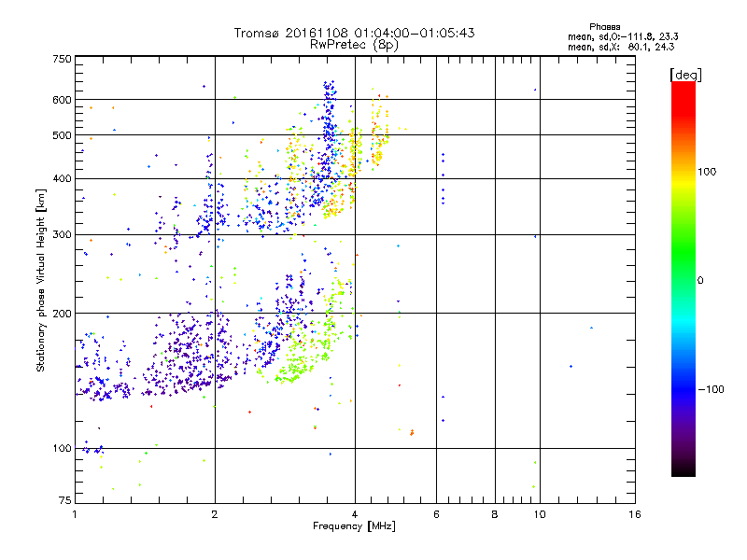Click the y-axis '75' tick label
The image size is (747, 560).
pos(65,500)
